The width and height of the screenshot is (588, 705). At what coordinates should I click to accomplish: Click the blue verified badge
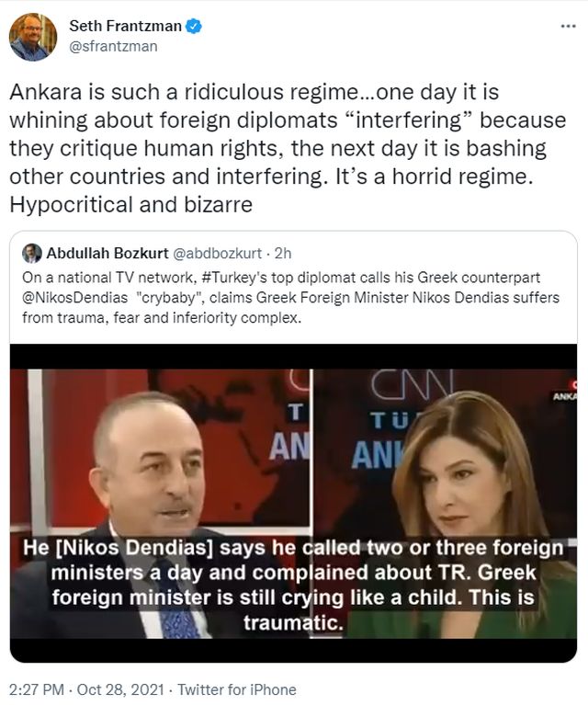coord(194,26)
